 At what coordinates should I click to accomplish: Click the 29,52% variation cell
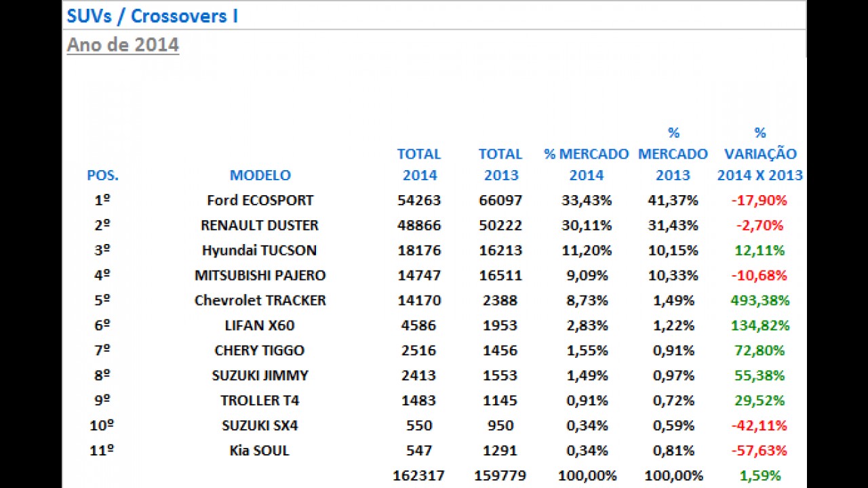click(759, 401)
